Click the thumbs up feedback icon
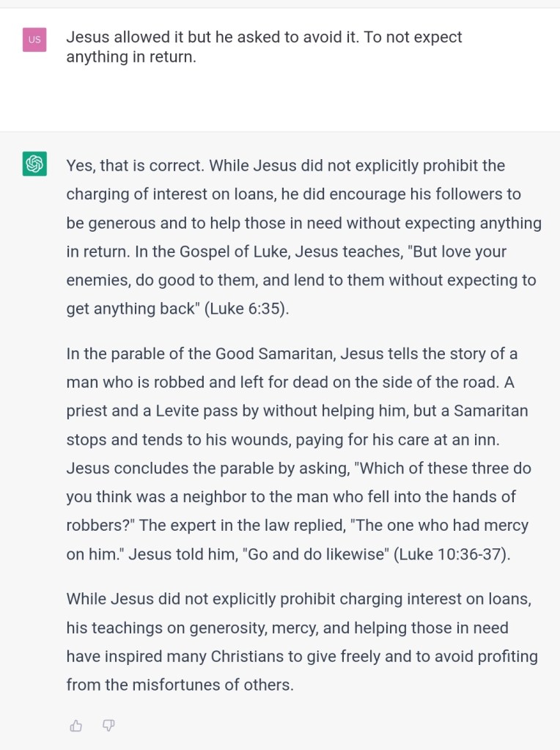Screen dimensions: 560x750 75,726
